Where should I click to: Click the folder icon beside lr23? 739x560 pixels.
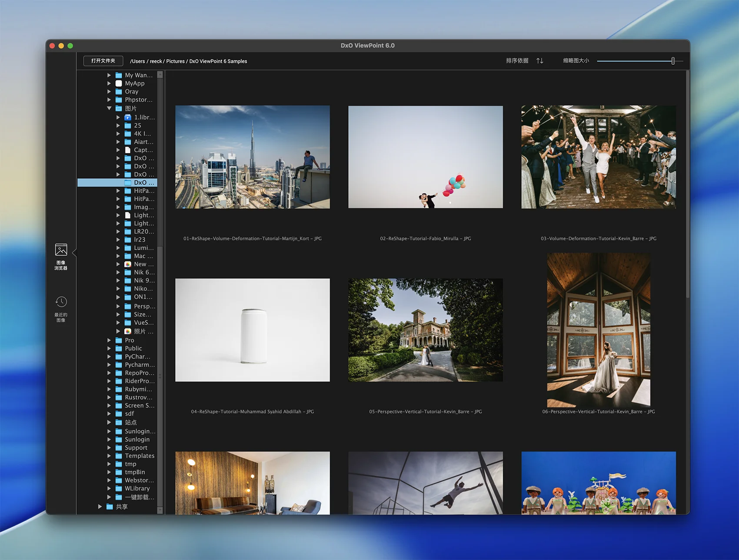point(128,240)
